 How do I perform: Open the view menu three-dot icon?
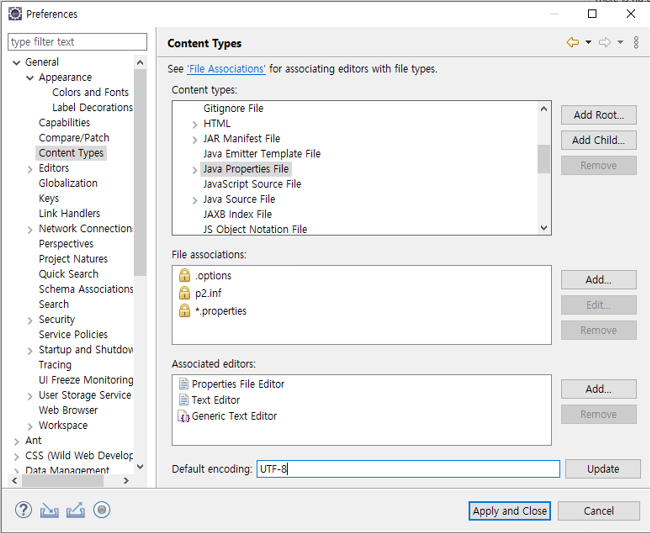coord(636,42)
